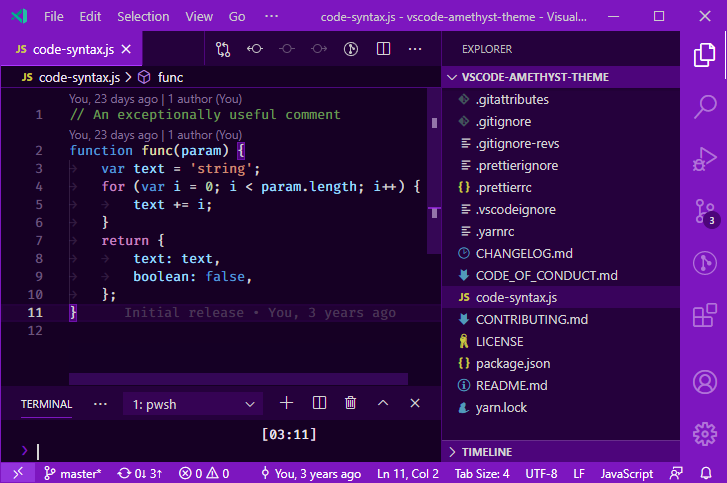Open the Edit menu
This screenshot has width=727, height=483.
(90, 17)
